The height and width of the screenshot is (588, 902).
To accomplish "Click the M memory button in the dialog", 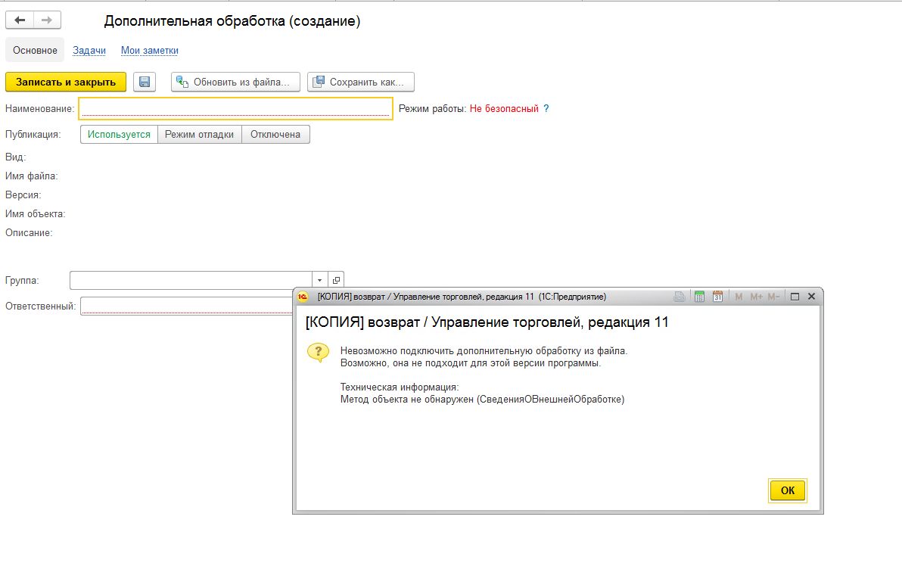I will point(739,297).
